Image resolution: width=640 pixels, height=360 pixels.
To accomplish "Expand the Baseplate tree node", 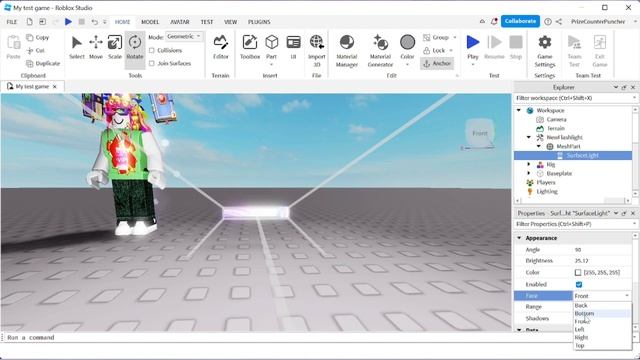I will pyautogui.click(x=529, y=173).
